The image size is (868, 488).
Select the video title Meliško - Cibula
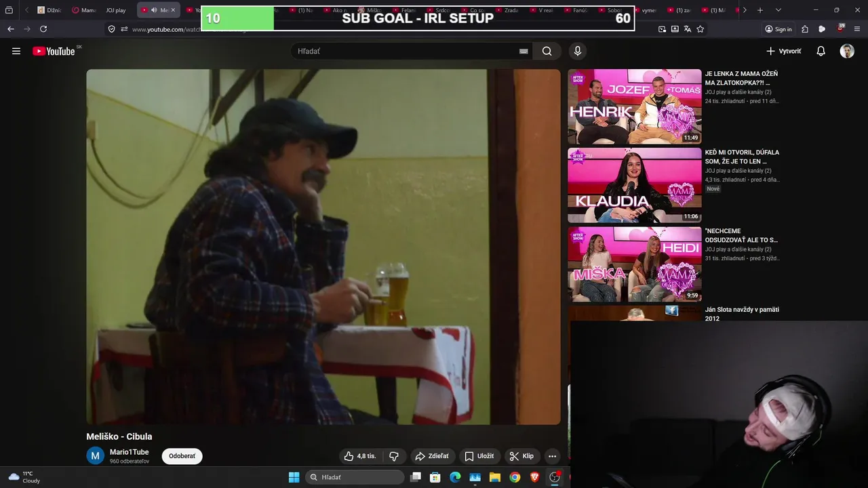coord(119,436)
